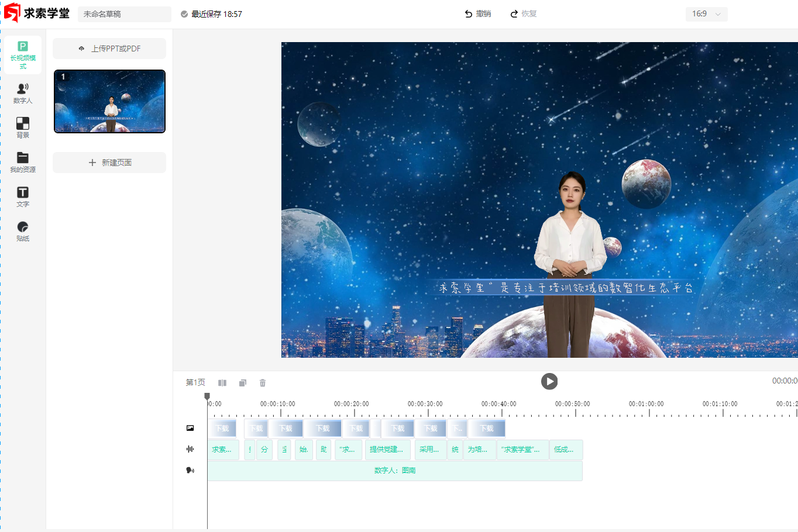
Task: Click the audio waveform track icon
Action: point(190,449)
